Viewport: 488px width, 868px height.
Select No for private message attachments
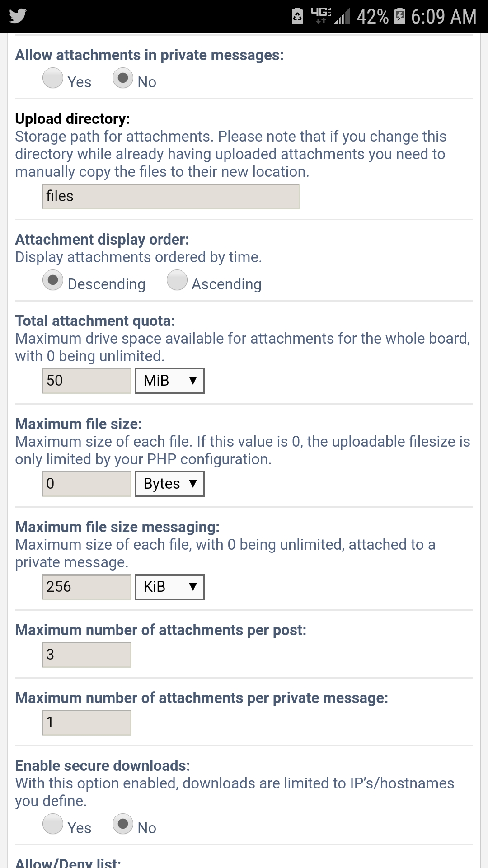point(123,78)
